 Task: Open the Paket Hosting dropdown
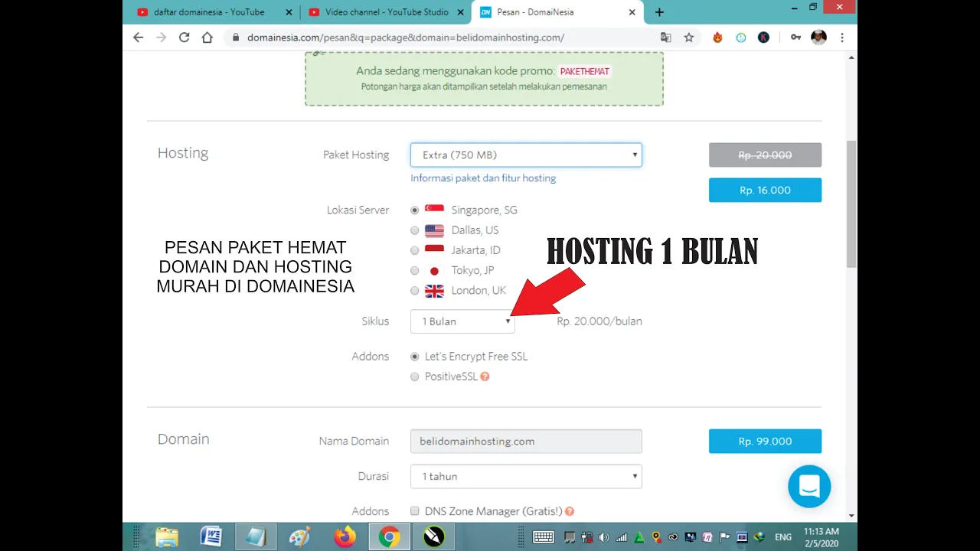[526, 155]
